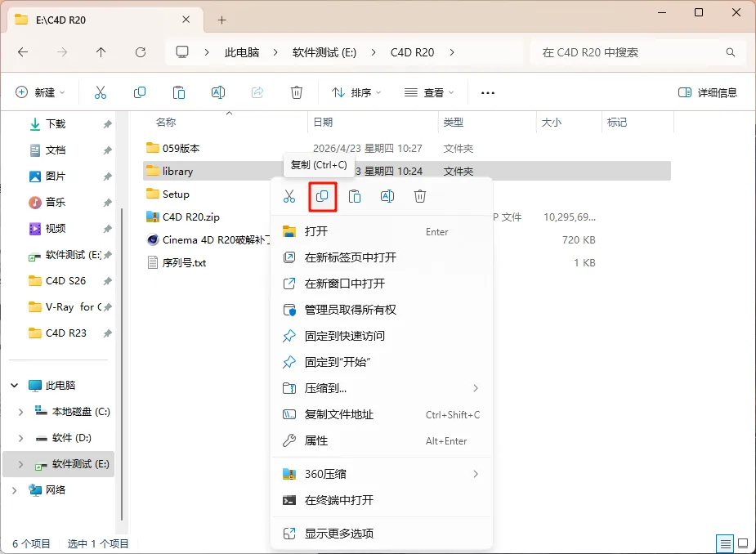This screenshot has width=756, height=554.
Task: Sort by 名称 column header
Action: tap(166, 123)
